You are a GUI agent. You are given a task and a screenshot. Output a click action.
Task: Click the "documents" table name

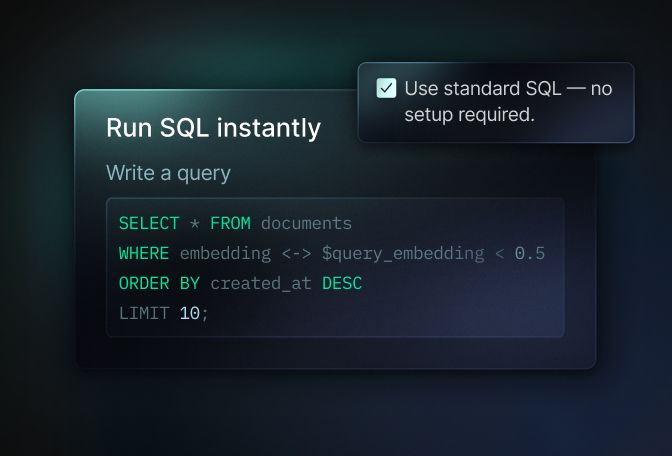point(306,223)
